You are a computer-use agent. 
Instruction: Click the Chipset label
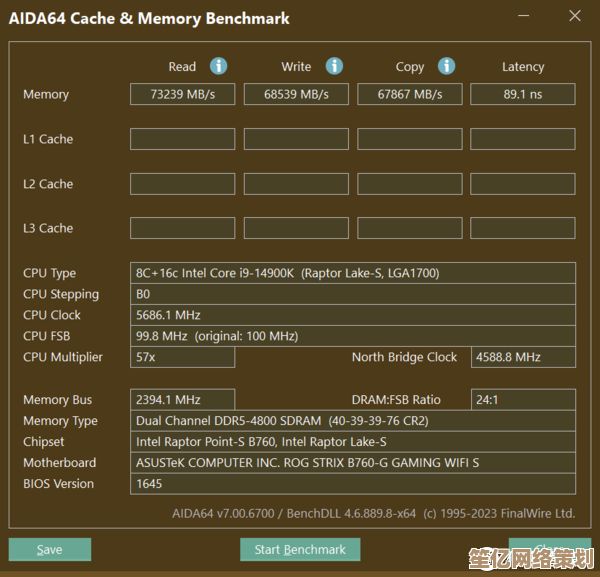coord(44,442)
